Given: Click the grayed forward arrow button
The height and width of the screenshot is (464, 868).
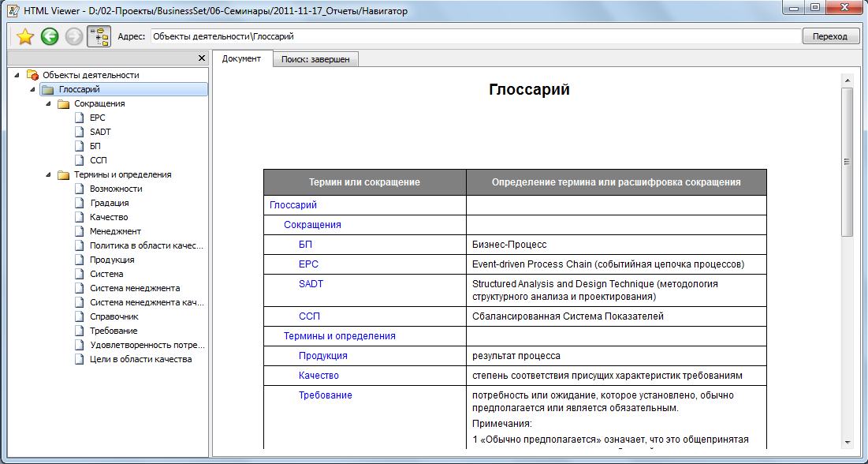Looking at the screenshot, I should coord(74,36).
